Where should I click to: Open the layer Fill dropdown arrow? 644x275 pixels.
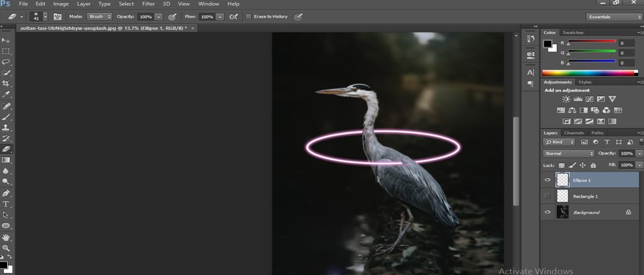point(639,164)
